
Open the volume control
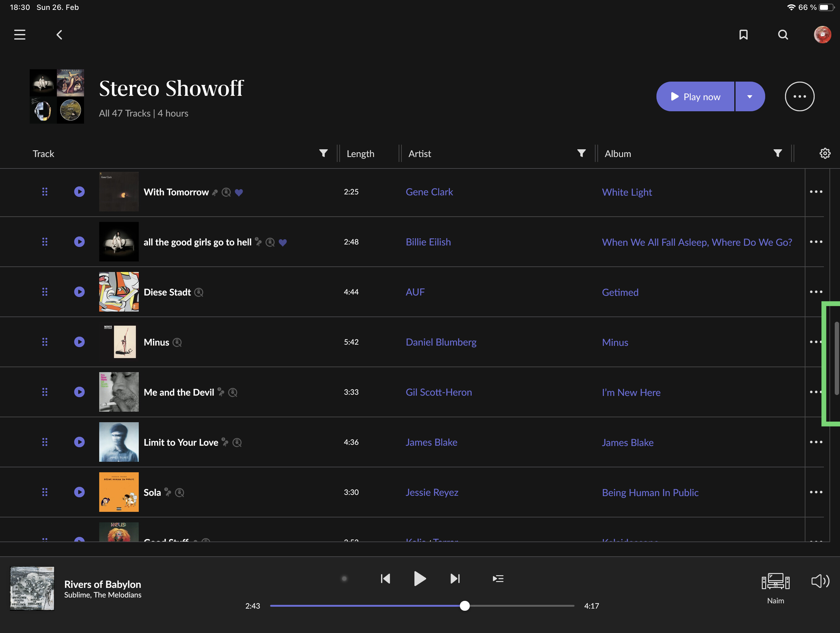coord(820,581)
